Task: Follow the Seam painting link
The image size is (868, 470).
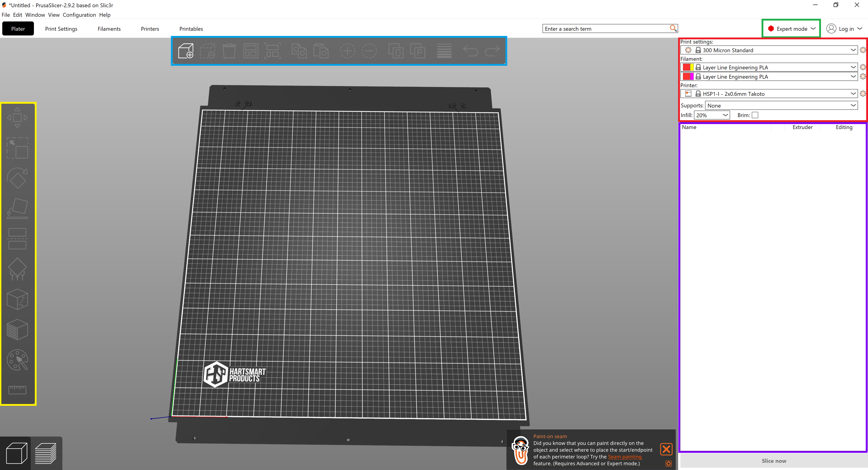Action: click(x=624, y=457)
